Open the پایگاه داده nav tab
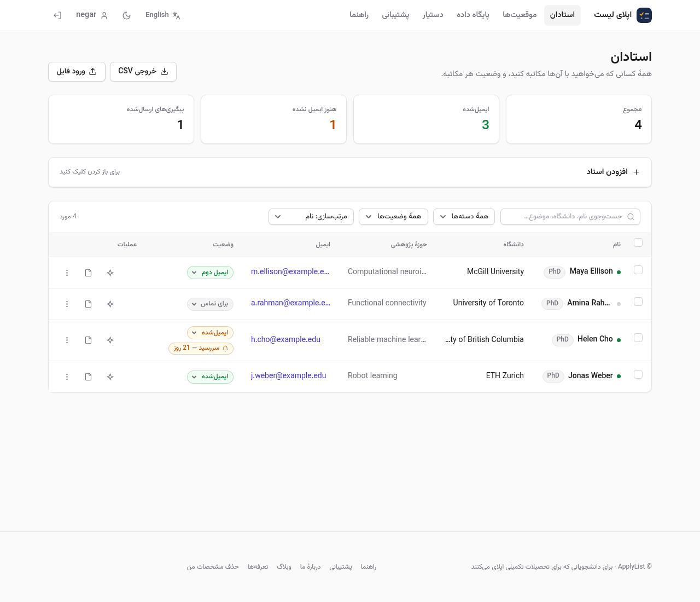The height and width of the screenshot is (602, 700). (473, 15)
